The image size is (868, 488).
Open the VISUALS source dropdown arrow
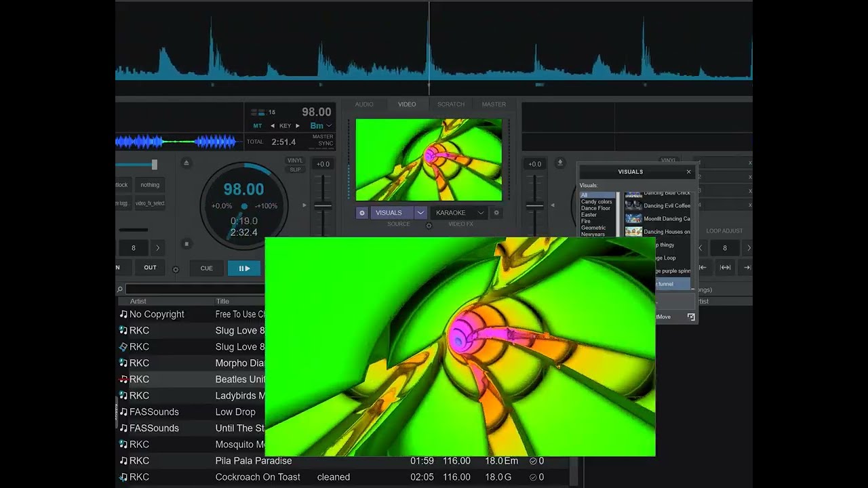click(420, 213)
